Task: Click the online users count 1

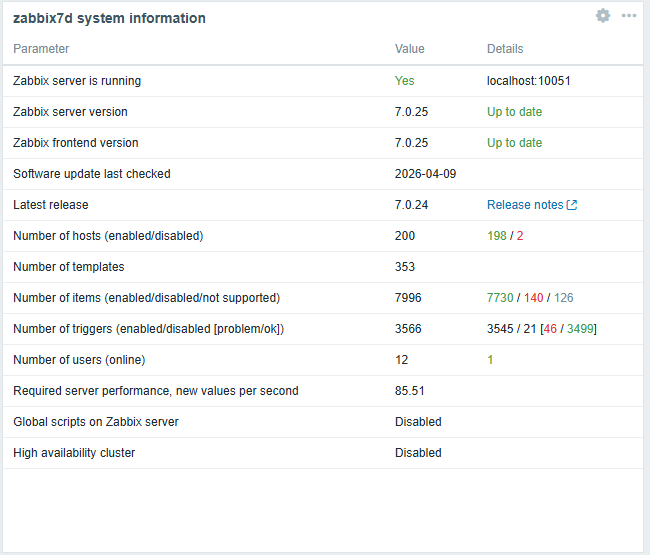Action: (x=490, y=360)
